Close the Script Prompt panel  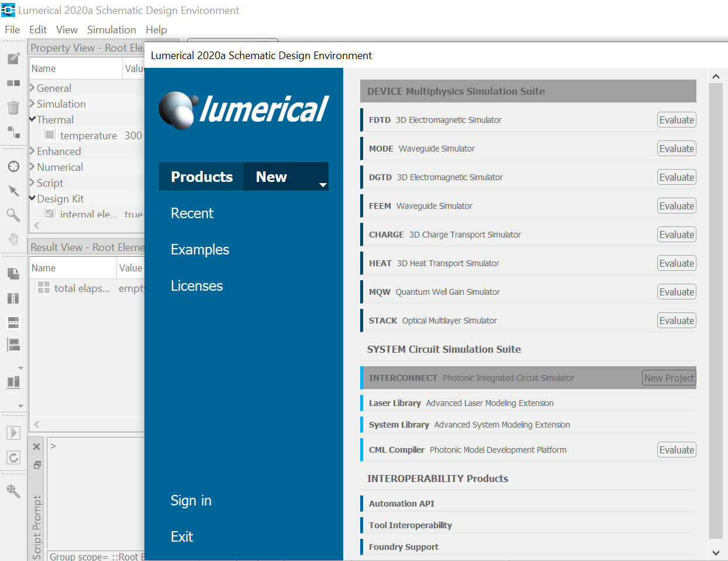click(x=36, y=446)
